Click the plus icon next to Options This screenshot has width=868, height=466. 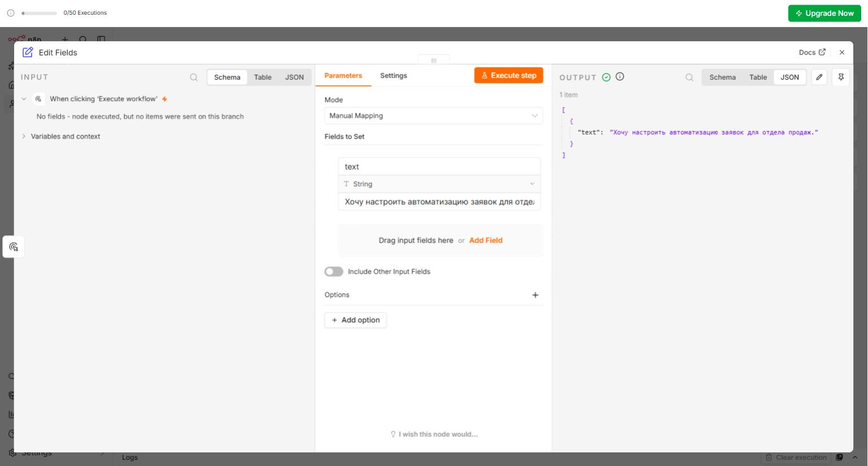point(535,295)
